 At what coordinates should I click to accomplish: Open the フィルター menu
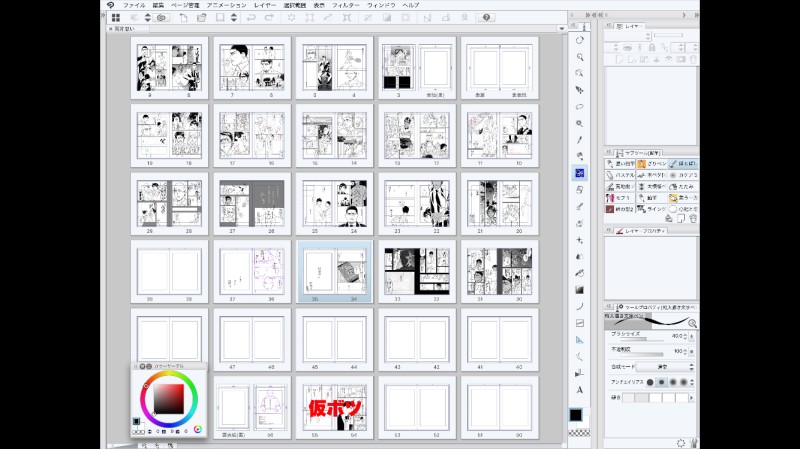(x=346, y=5)
